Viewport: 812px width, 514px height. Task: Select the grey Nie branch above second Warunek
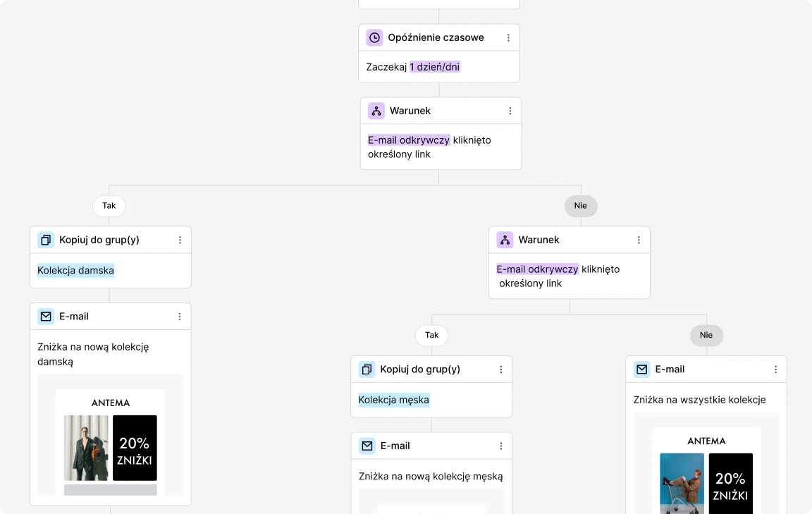point(581,206)
